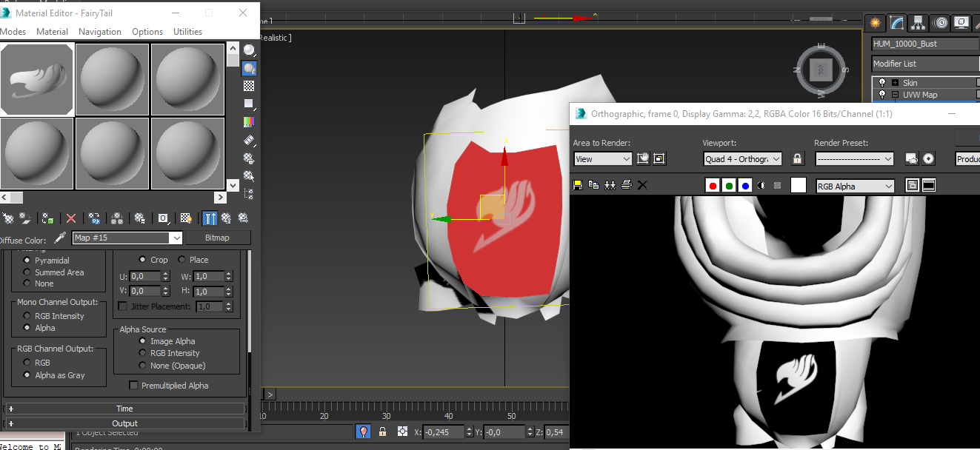Open the Options menu

click(147, 32)
